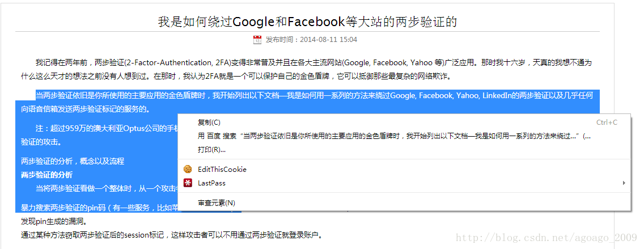The image size is (644, 249).
Task: Click the line about 窃取两步验证后的session标记
Action: pyautogui.click(x=172, y=235)
